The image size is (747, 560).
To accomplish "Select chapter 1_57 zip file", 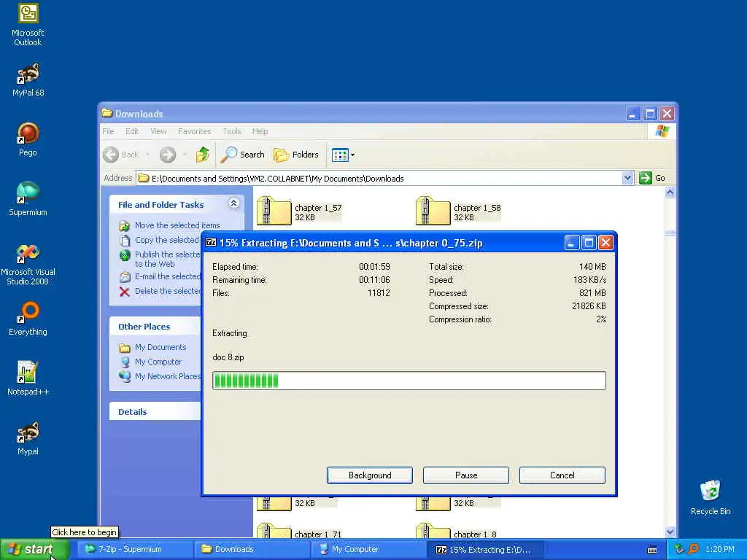I will click(x=300, y=211).
